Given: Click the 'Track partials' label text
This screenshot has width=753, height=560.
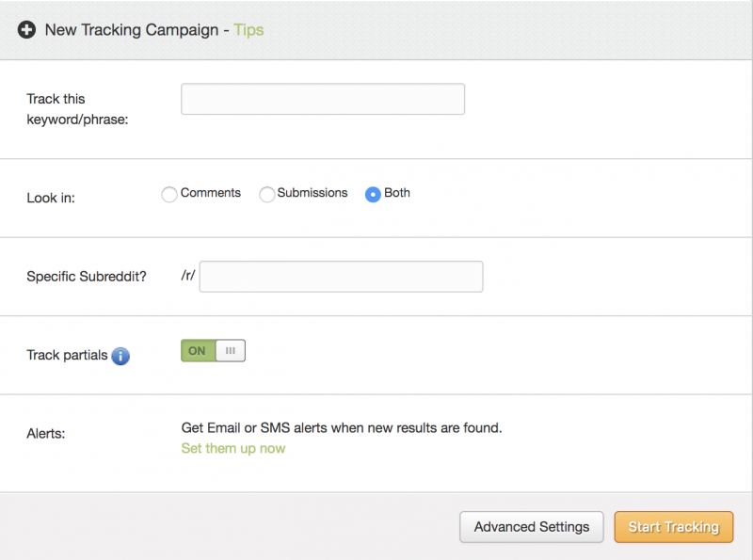Looking at the screenshot, I should coord(67,356).
